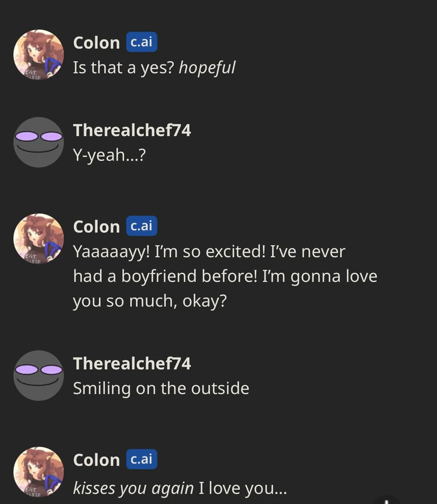
Task: Click the c.ai badge above "Is that a yes?"
Action: (142, 42)
